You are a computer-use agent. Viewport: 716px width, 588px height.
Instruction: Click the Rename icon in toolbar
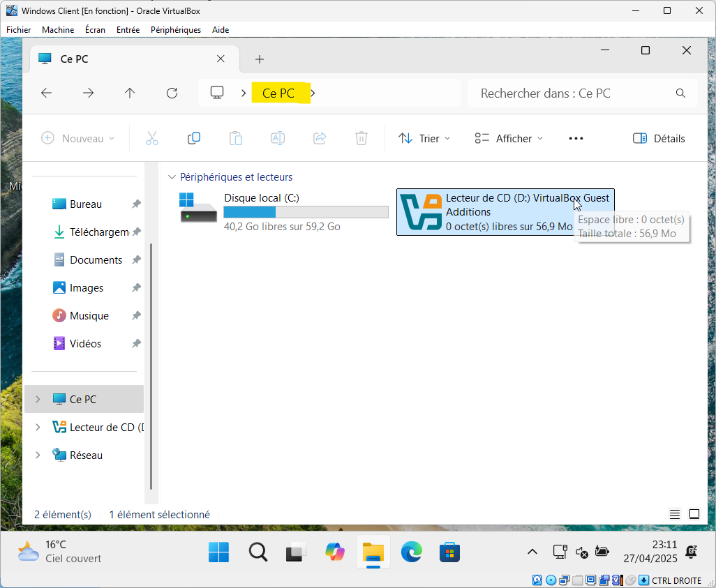pos(278,138)
